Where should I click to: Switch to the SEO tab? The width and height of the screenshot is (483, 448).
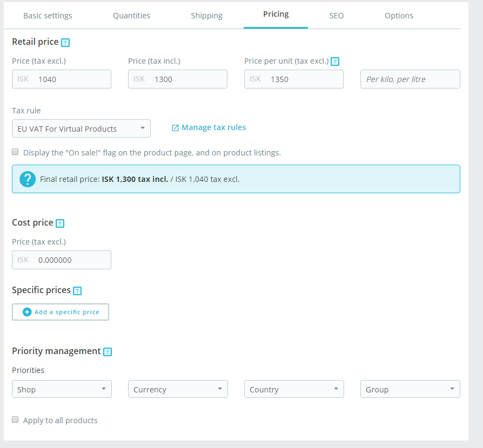337,16
